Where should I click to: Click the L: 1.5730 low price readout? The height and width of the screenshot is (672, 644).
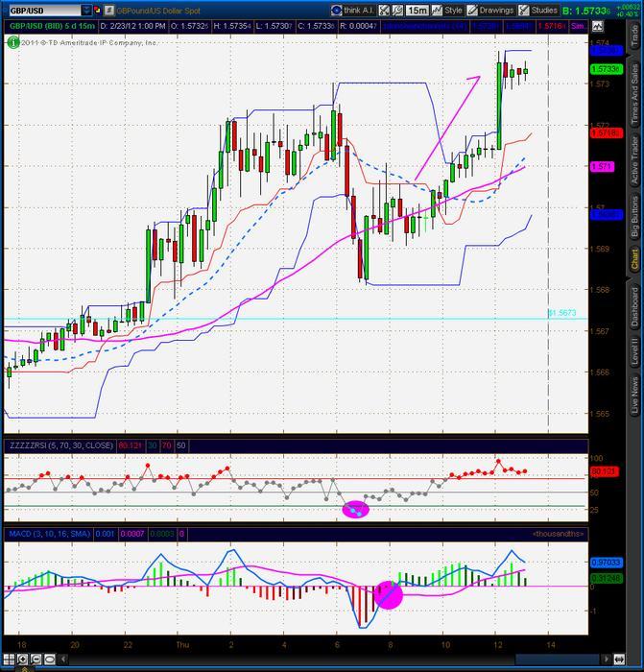[x=274, y=26]
